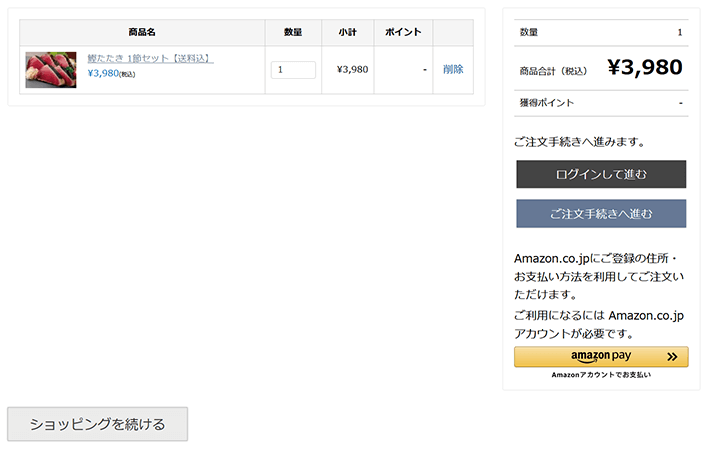
Task: Open the bonito tataki product thumbnail
Action: [x=51, y=70]
